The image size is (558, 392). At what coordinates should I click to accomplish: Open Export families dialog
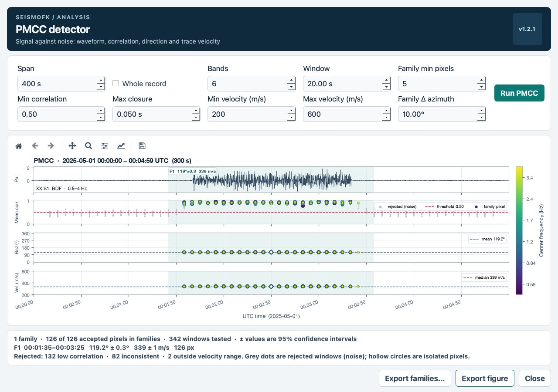click(x=415, y=378)
